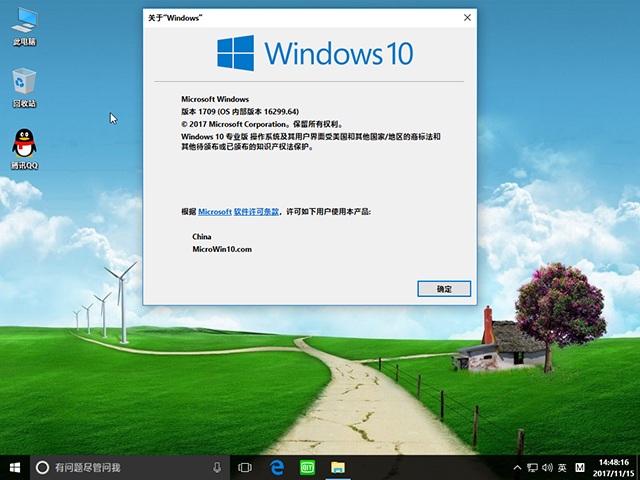The width and height of the screenshot is (640, 480).
Task: Click the China licensee text
Action: click(202, 236)
